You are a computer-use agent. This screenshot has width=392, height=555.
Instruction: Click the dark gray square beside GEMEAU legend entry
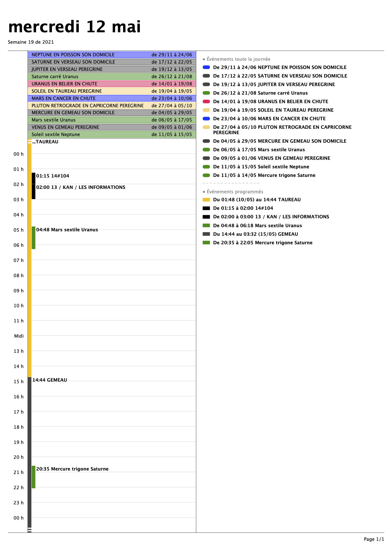pos(206,234)
